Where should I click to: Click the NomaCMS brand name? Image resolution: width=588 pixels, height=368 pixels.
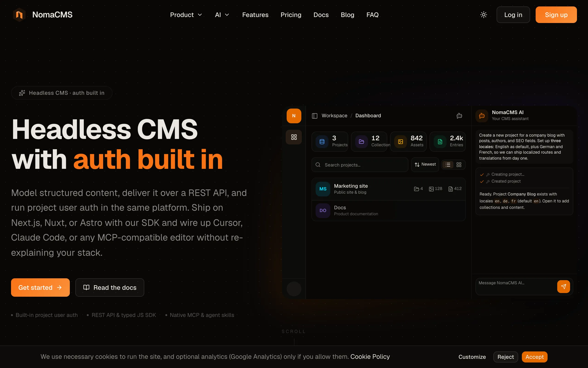point(52,14)
